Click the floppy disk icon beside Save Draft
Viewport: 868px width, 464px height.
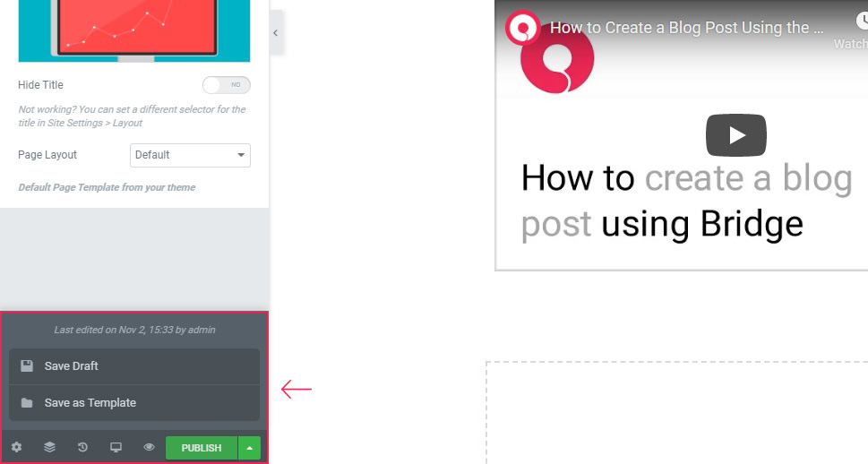(27, 366)
